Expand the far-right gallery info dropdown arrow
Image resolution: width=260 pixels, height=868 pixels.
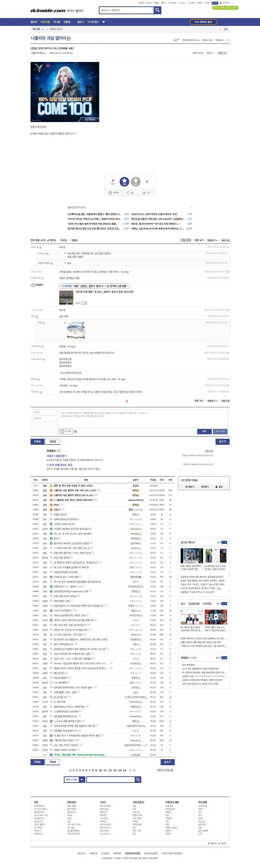(228, 40)
